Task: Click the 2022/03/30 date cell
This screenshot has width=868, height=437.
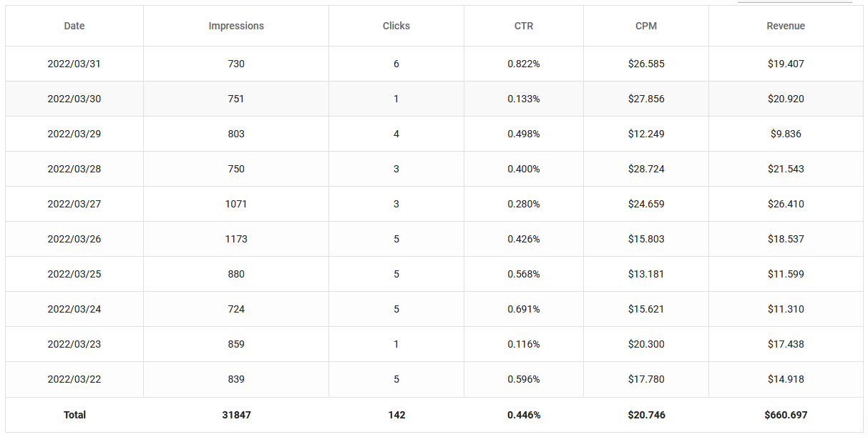Action: click(74, 99)
